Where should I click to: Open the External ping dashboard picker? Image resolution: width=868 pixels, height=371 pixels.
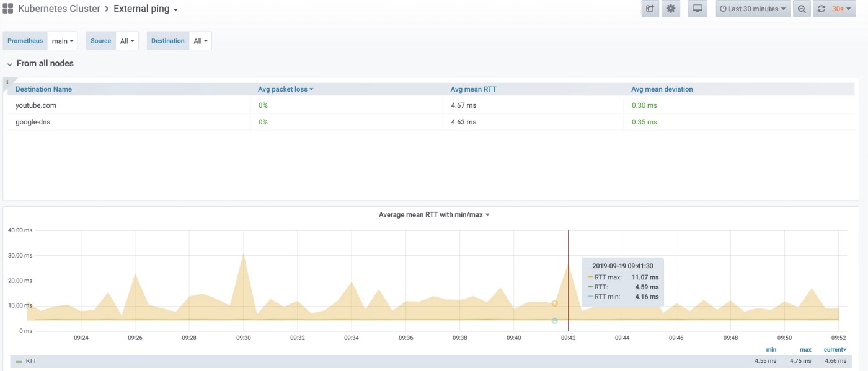click(x=146, y=9)
